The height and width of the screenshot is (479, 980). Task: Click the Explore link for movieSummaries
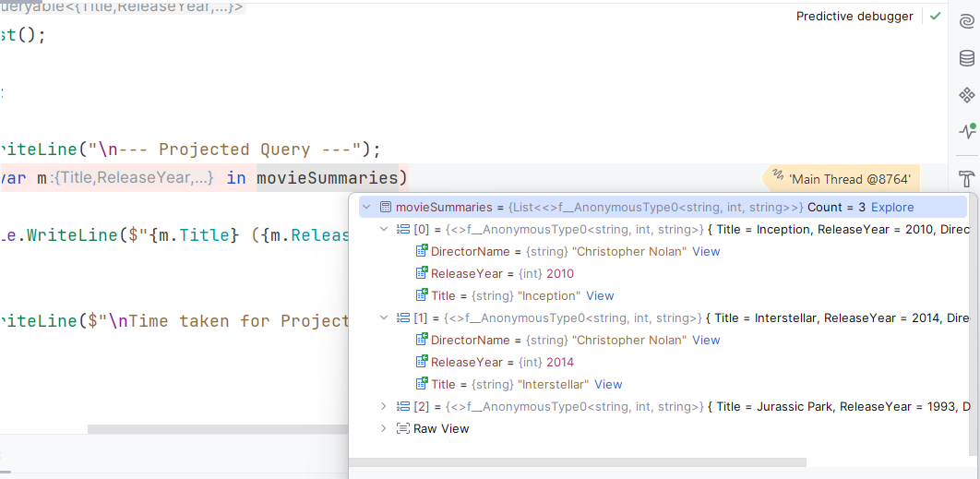coord(892,207)
